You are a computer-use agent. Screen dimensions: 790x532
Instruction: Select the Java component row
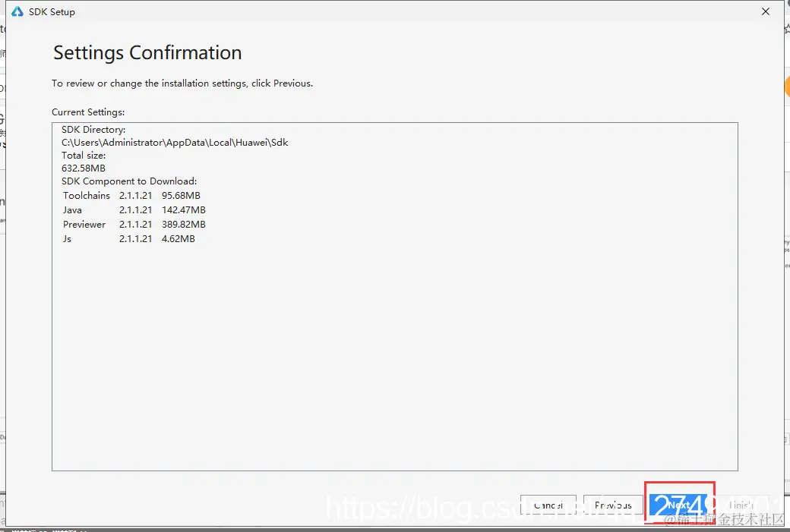pyautogui.click(x=134, y=210)
